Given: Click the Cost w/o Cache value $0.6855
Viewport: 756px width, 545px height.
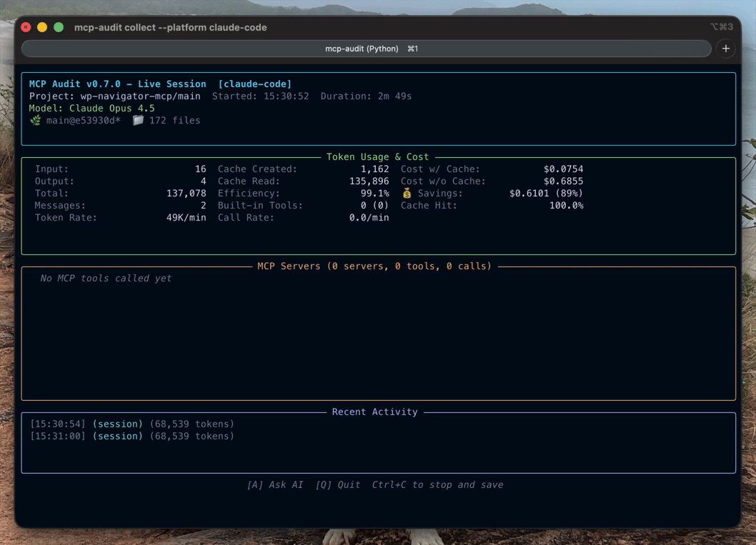Looking at the screenshot, I should tap(563, 181).
